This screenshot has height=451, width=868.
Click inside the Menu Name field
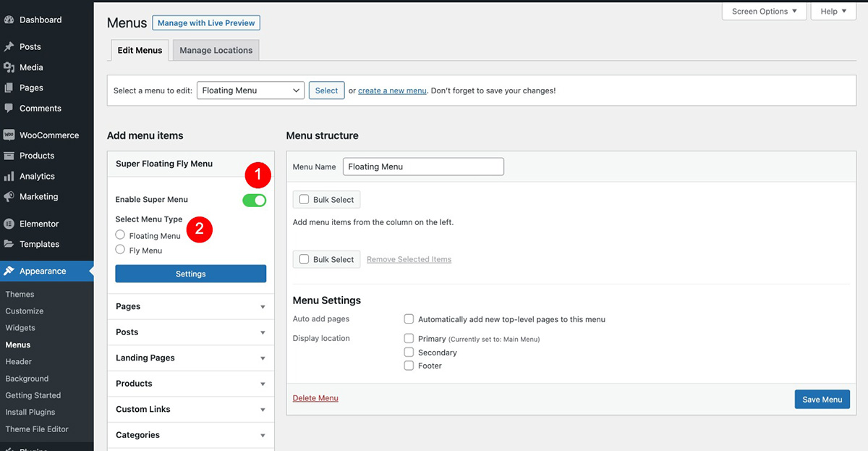(423, 167)
